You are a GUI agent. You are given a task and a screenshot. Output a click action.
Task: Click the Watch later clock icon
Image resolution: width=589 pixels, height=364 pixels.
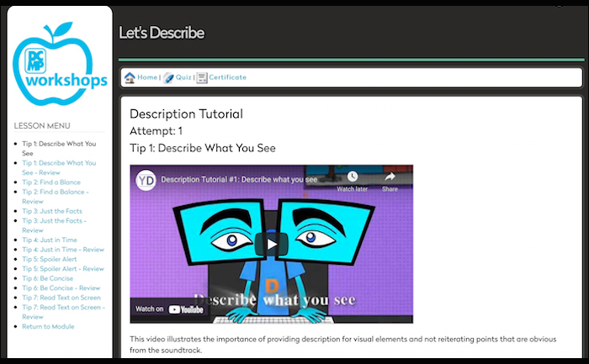coord(353,177)
